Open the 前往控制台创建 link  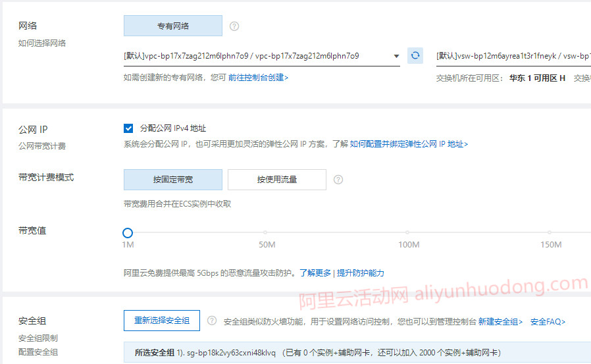(x=258, y=78)
